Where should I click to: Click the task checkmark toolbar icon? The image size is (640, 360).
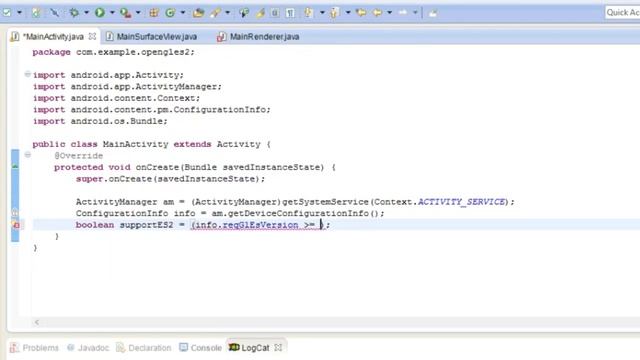click(x=7, y=13)
